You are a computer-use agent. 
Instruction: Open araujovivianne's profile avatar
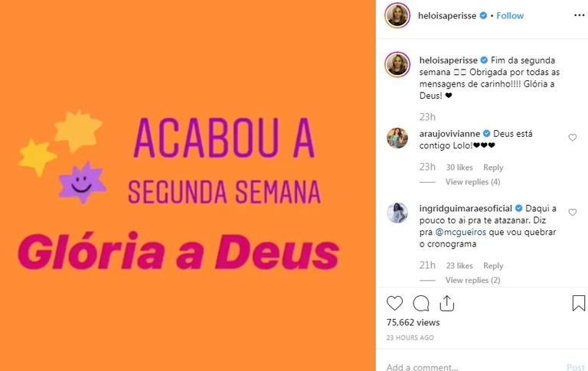tap(397, 138)
